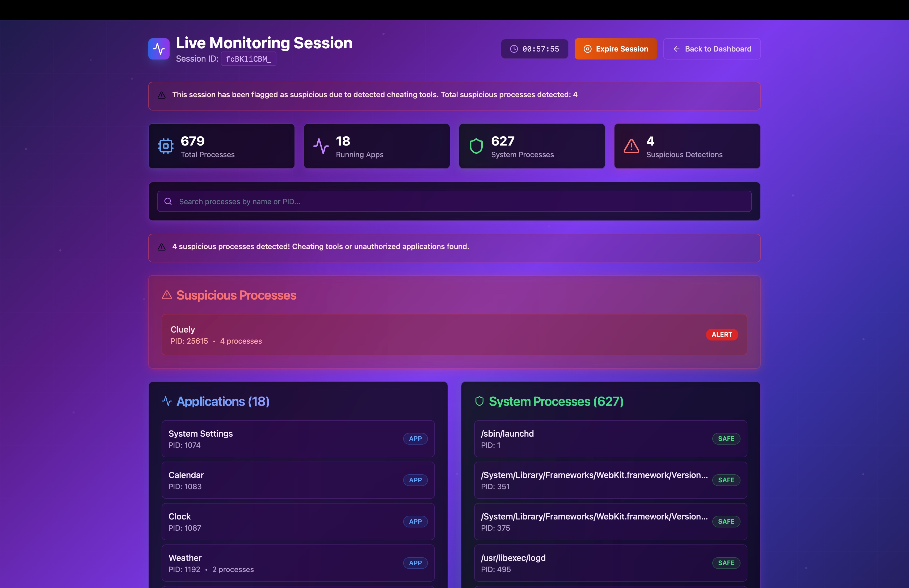The image size is (909, 588).
Task: Select the Calendar application row
Action: (x=298, y=480)
